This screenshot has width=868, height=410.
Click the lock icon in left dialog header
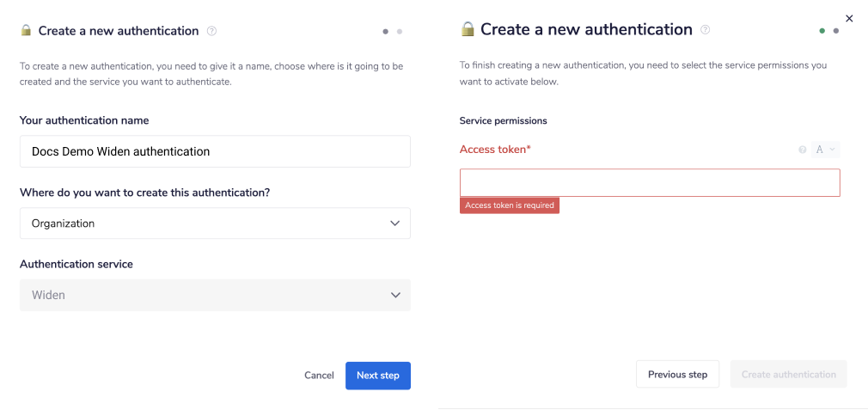[27, 31]
